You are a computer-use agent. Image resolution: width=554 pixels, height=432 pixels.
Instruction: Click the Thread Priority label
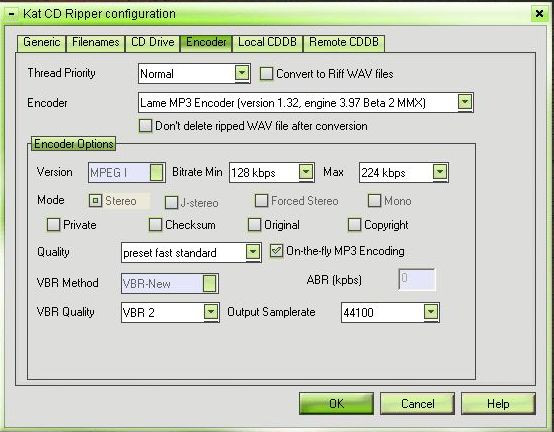tap(61, 73)
